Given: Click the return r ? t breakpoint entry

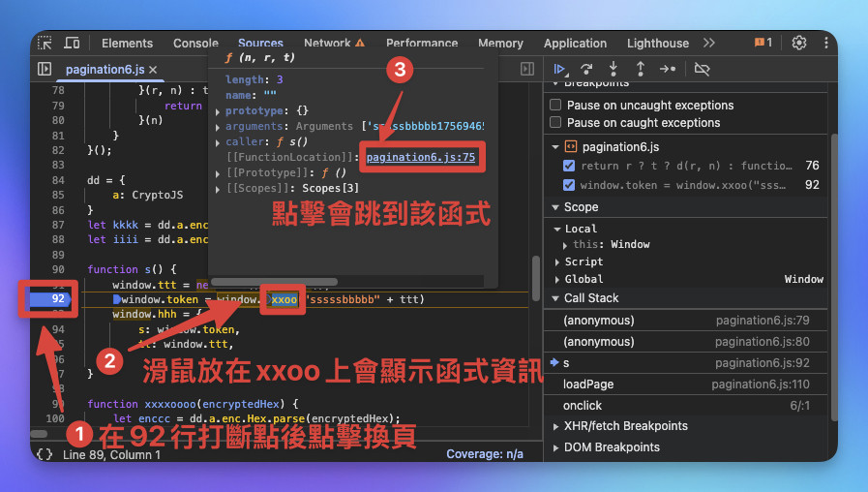Looking at the screenshot, I should click(x=686, y=166).
